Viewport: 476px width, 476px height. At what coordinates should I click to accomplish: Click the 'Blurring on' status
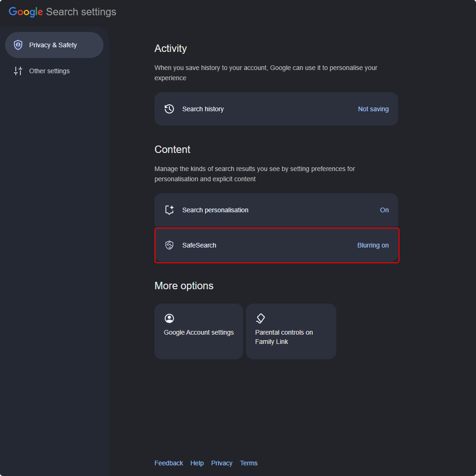[373, 245]
